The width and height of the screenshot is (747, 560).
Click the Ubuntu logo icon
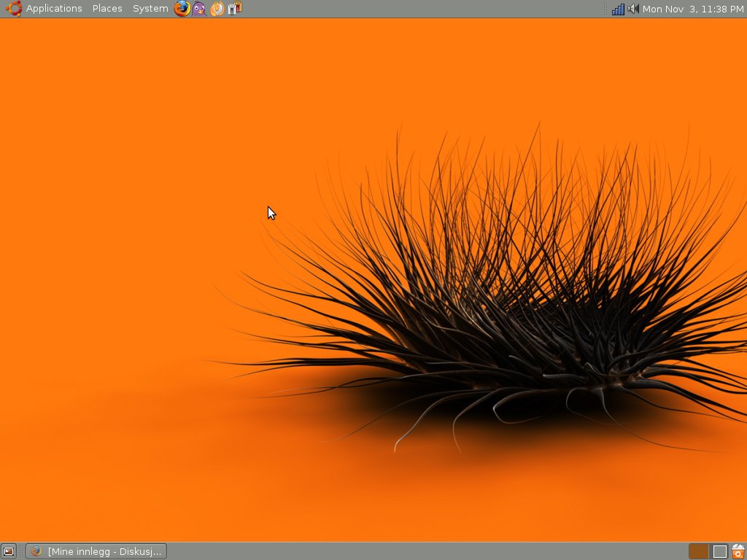14,8
